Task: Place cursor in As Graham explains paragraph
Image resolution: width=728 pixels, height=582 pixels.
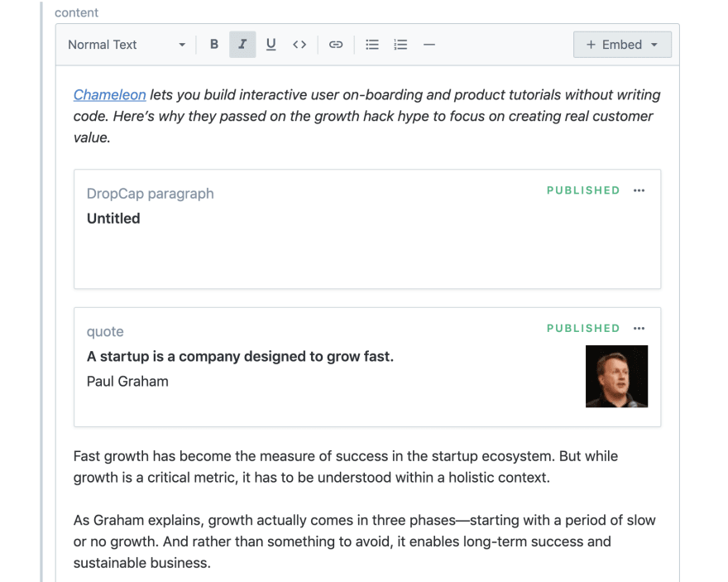Action: click(x=365, y=541)
